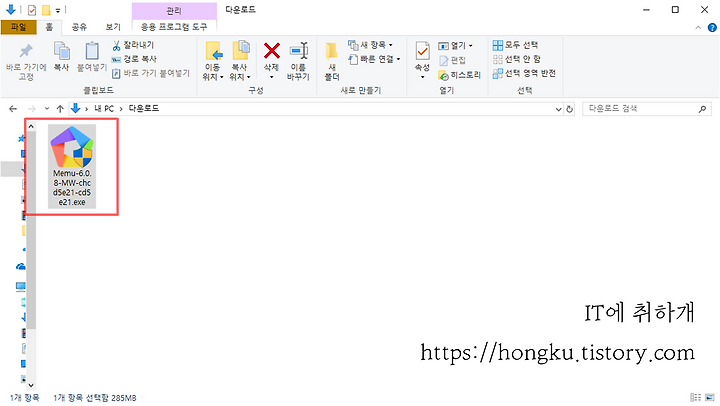
Task: Open Move to (이동 위치) menu
Action: coord(213,61)
